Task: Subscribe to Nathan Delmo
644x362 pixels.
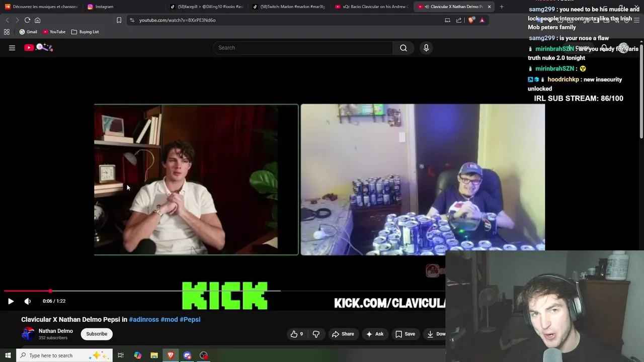Action: click(97, 334)
